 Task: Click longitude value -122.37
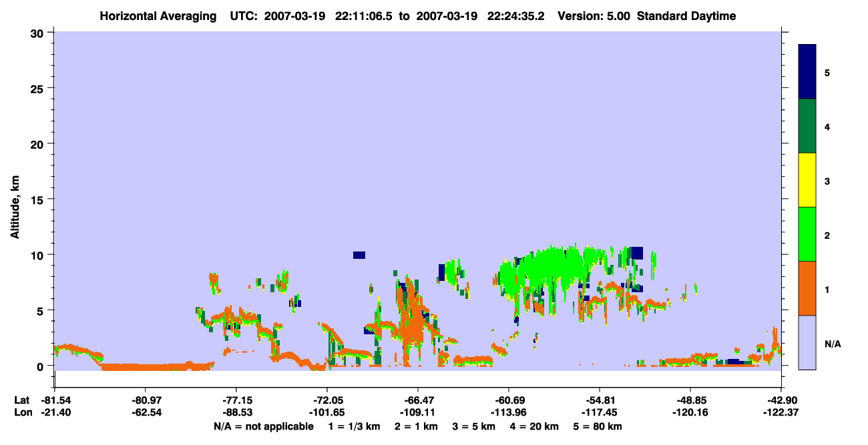coord(781,412)
